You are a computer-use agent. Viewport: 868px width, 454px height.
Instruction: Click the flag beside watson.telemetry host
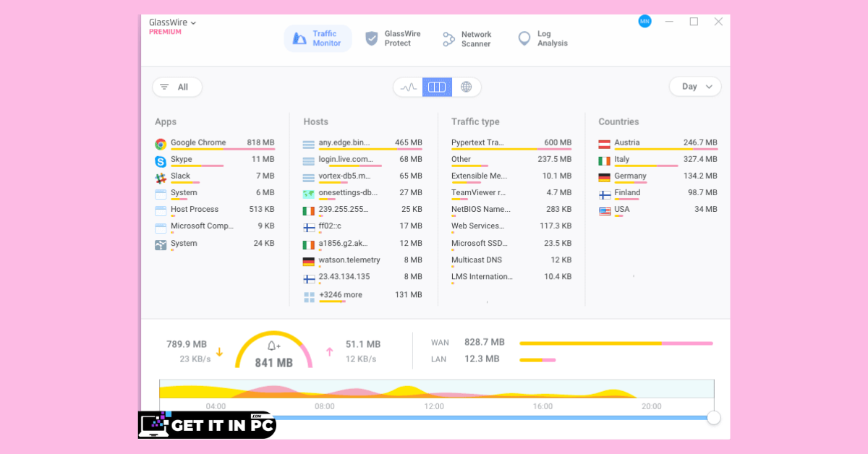(x=309, y=261)
